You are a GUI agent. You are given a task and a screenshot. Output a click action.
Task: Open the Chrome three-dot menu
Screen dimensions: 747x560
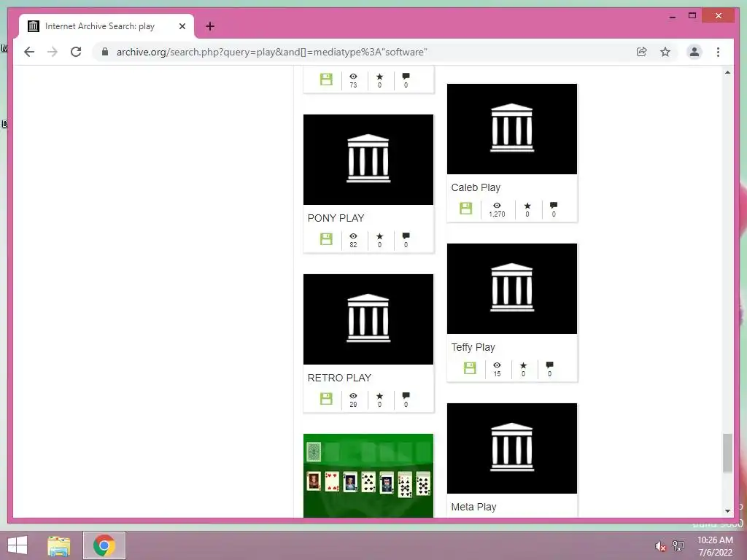tap(718, 52)
